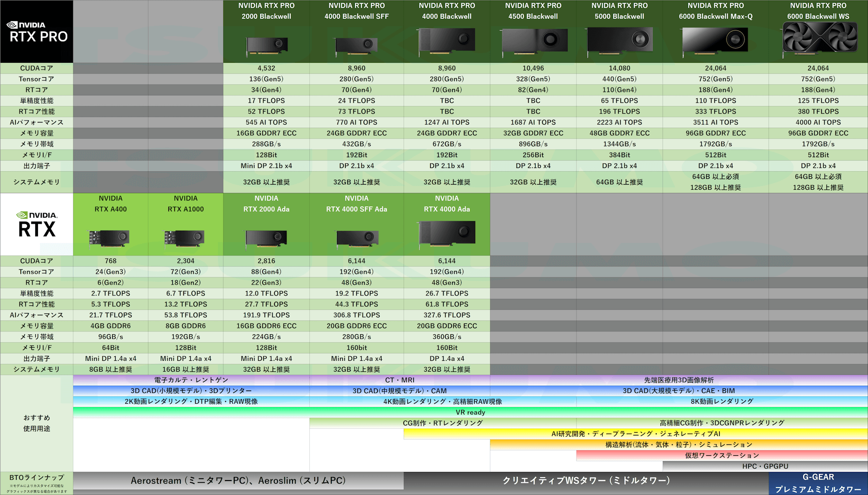Click the RTX PRO 2000 Blackwell card image
868x495 pixels.
267,45
